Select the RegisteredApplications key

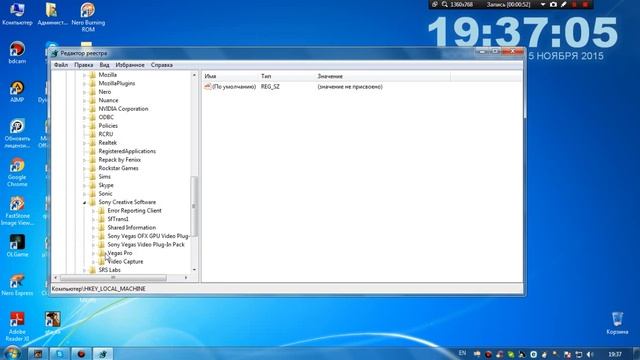pyautogui.click(x=127, y=151)
